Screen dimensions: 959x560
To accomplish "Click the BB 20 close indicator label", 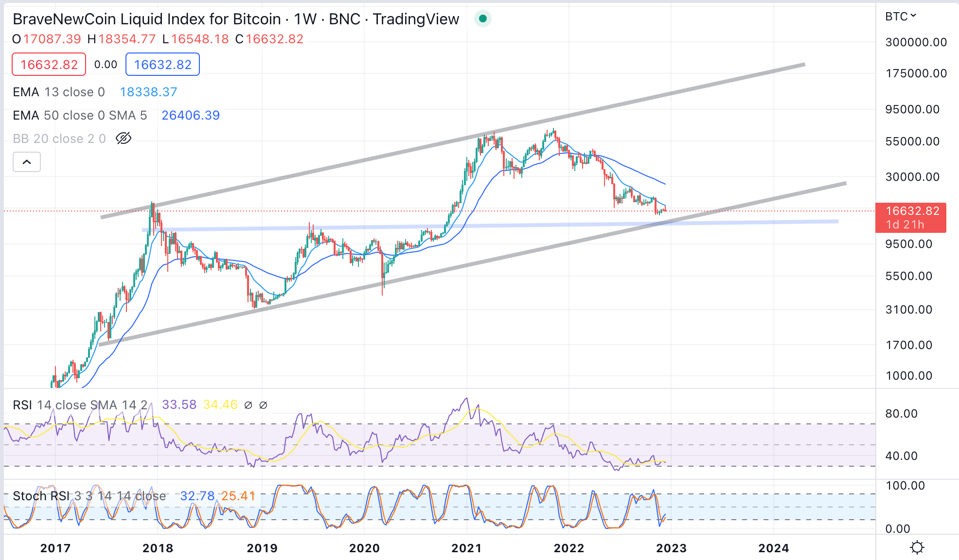I will click(x=59, y=139).
